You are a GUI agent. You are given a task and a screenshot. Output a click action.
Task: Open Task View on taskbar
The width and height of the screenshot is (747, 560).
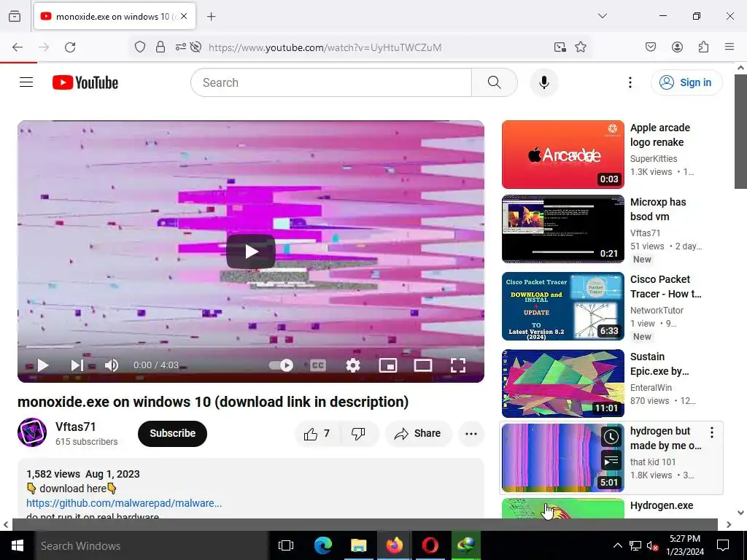coord(286,545)
